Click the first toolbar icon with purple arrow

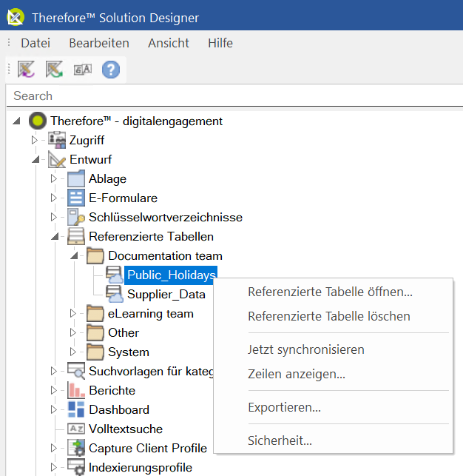coord(26,69)
